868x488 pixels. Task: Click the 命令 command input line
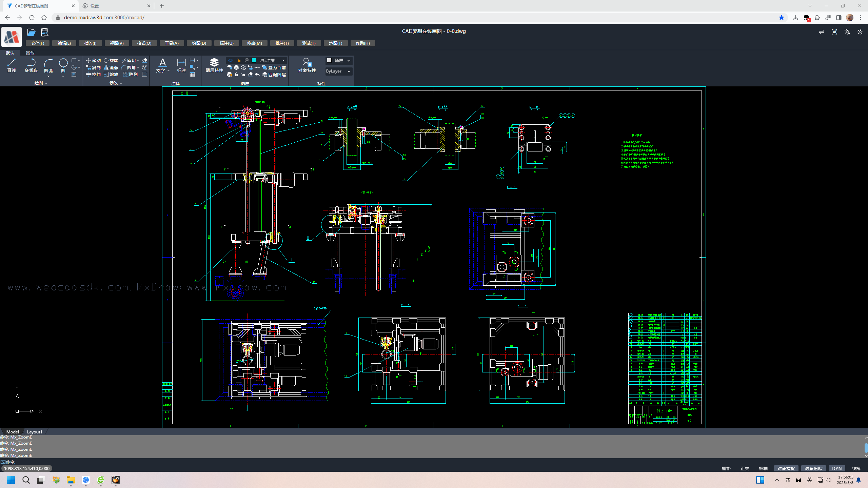click(434, 462)
